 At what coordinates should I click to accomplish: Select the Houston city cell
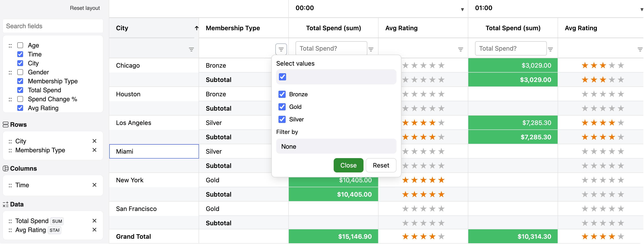tap(154, 94)
